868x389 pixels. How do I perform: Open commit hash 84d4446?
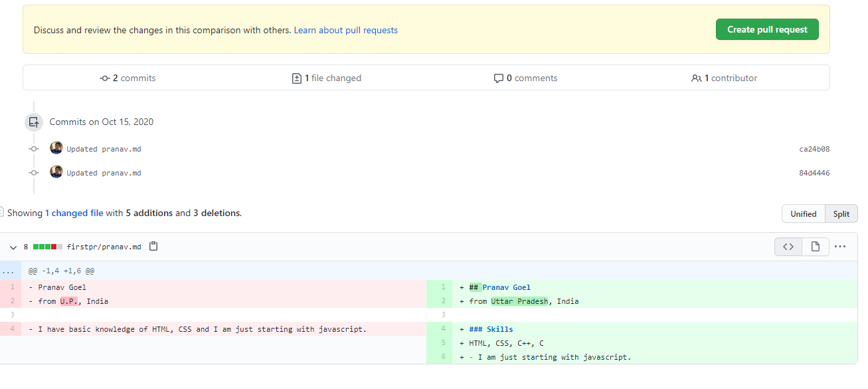pos(814,173)
